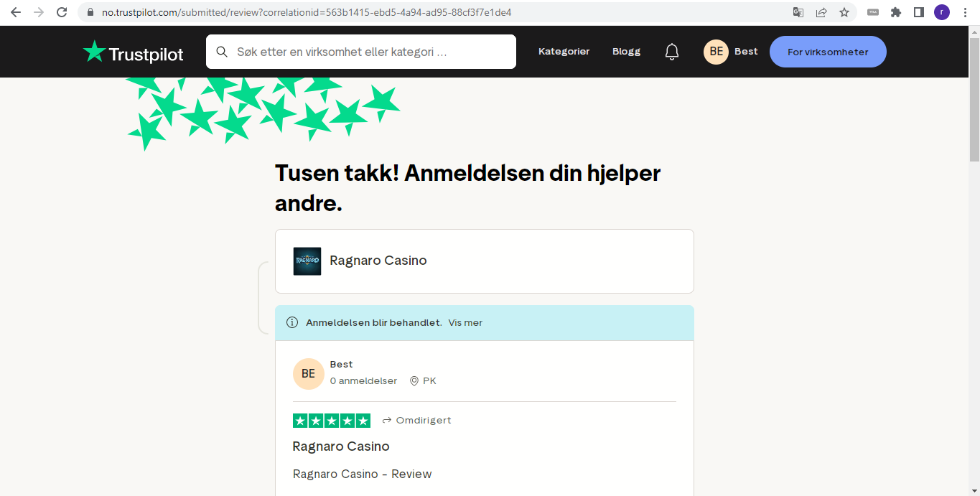The height and width of the screenshot is (496, 980).
Task: Click the Ragnaro Casino logo thumbnail
Action: coord(307,261)
